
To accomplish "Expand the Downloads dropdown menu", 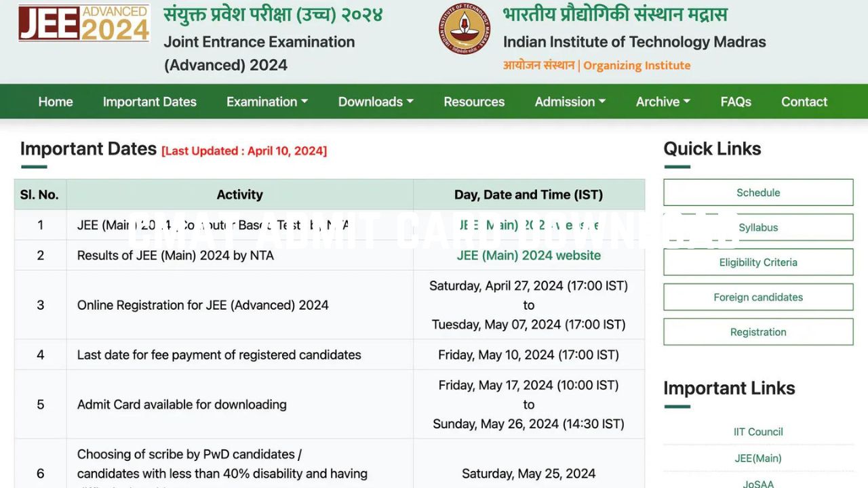I will click(376, 102).
